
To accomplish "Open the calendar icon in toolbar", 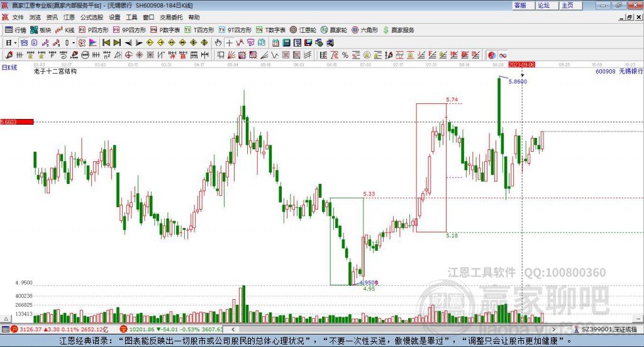I will tap(275, 43).
